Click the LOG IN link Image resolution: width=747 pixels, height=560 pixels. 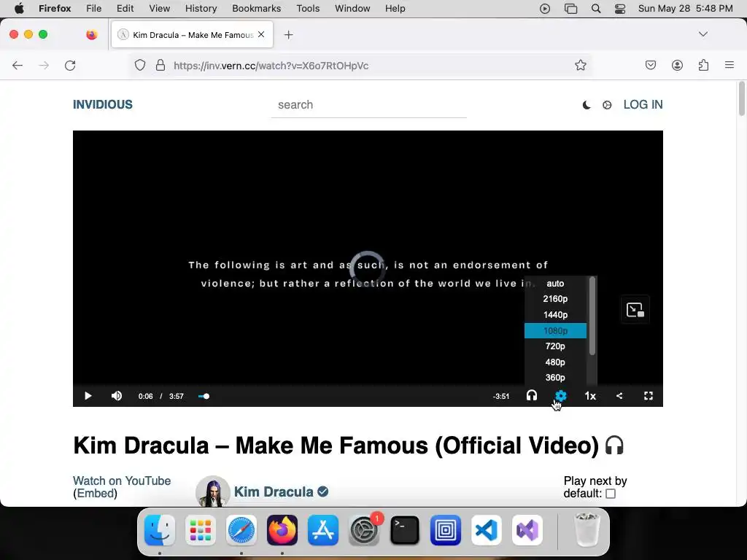(x=643, y=104)
